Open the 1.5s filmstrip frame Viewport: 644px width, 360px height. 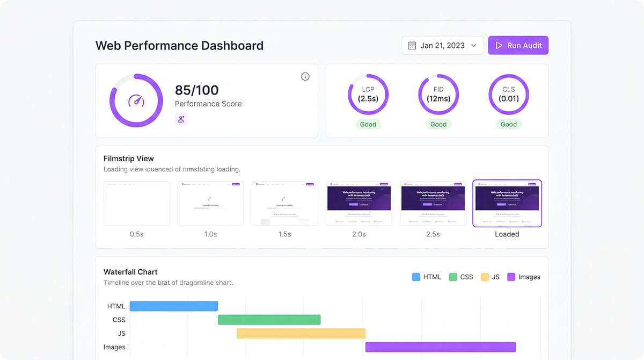[x=285, y=203]
